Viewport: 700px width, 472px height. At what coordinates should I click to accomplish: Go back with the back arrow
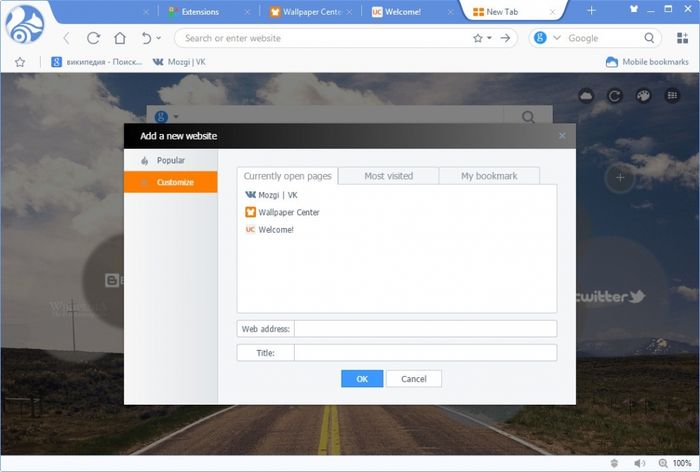67,38
